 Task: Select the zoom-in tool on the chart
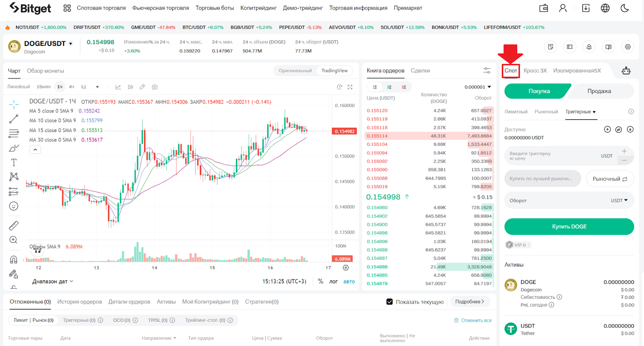point(14,240)
